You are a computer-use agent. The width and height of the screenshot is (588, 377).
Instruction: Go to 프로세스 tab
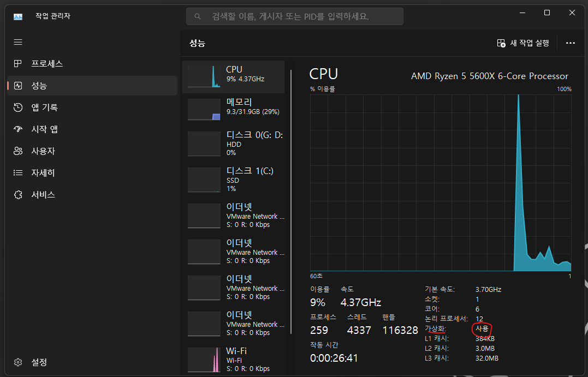pyautogui.click(x=92, y=64)
